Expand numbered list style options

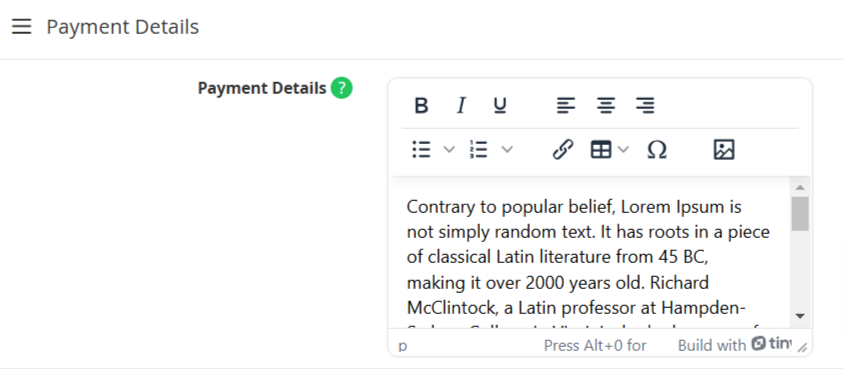click(x=507, y=150)
